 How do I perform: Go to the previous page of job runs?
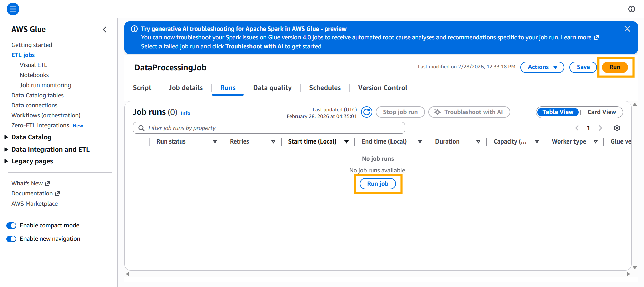point(577,128)
